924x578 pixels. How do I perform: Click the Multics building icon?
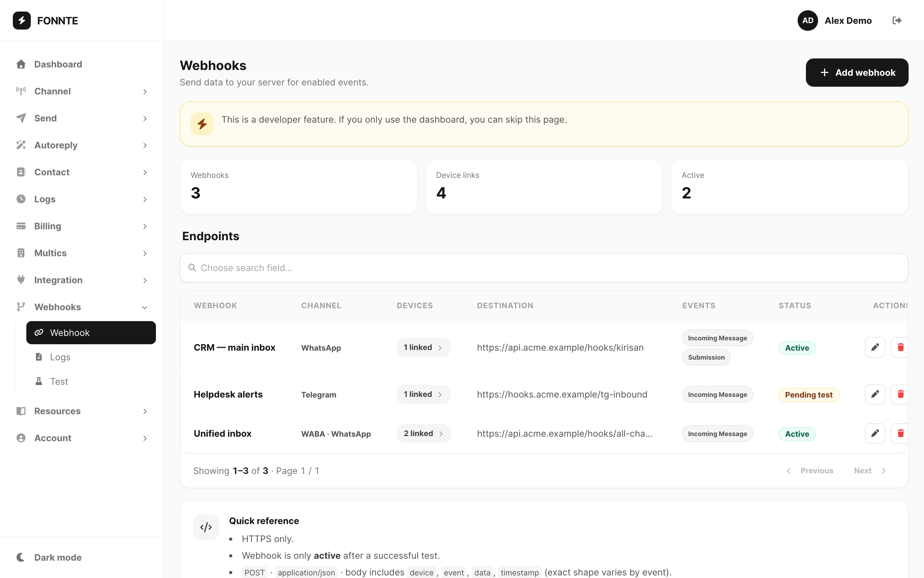21,253
